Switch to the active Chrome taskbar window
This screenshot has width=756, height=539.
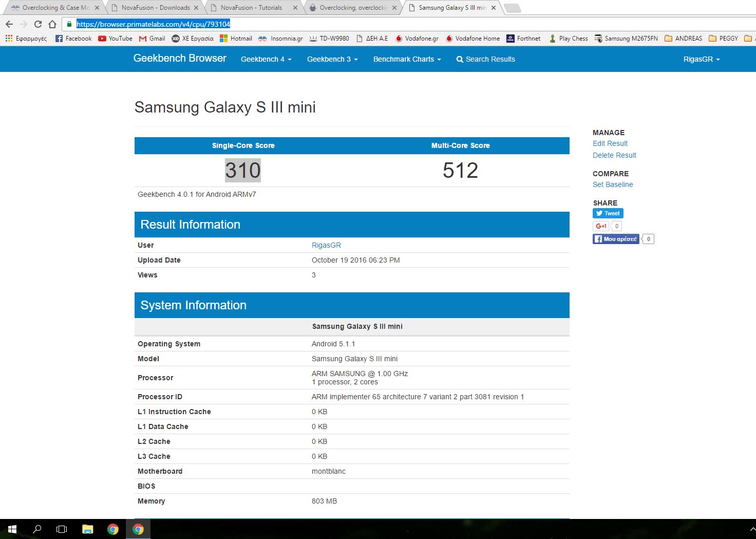coord(138,529)
